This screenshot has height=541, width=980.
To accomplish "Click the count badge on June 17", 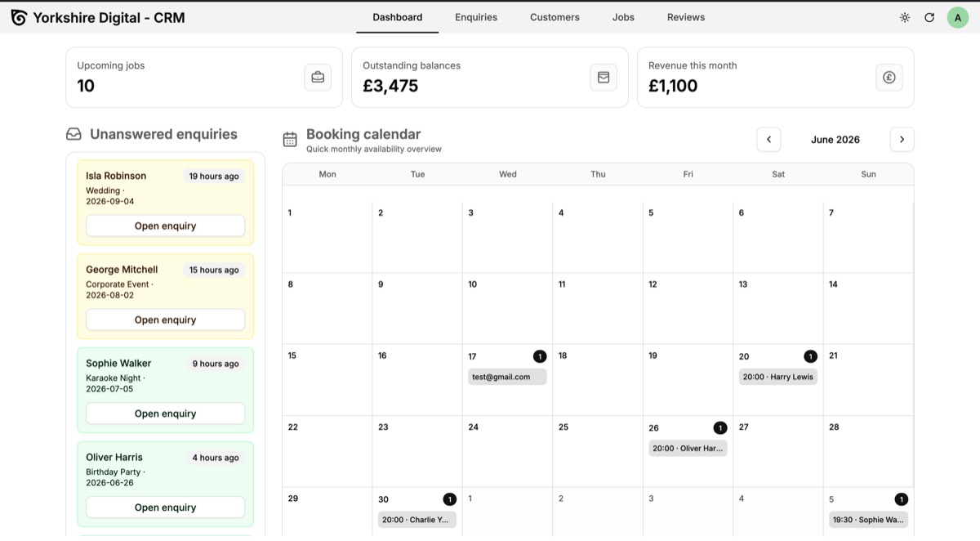I will coord(540,356).
